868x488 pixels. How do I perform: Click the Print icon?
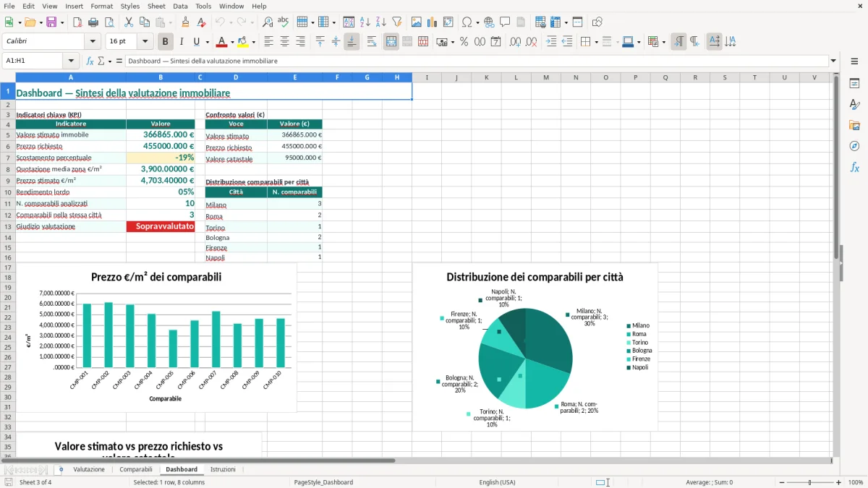tap(93, 22)
